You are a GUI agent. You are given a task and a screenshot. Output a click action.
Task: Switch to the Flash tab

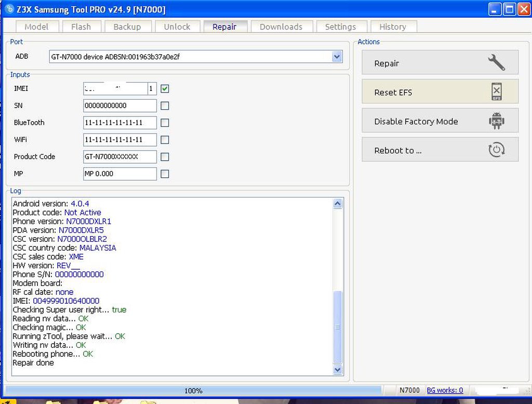coord(81,27)
